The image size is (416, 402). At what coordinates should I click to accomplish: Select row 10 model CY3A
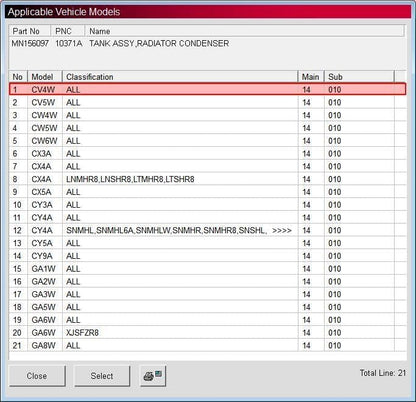click(x=207, y=205)
